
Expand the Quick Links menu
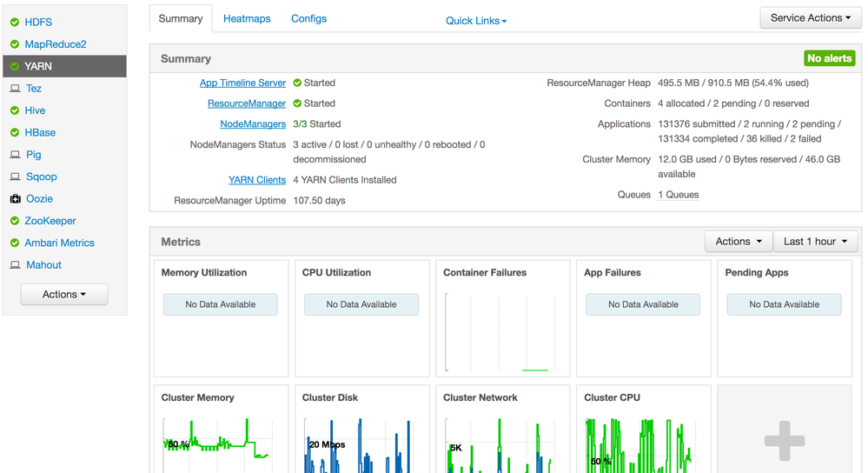(476, 21)
